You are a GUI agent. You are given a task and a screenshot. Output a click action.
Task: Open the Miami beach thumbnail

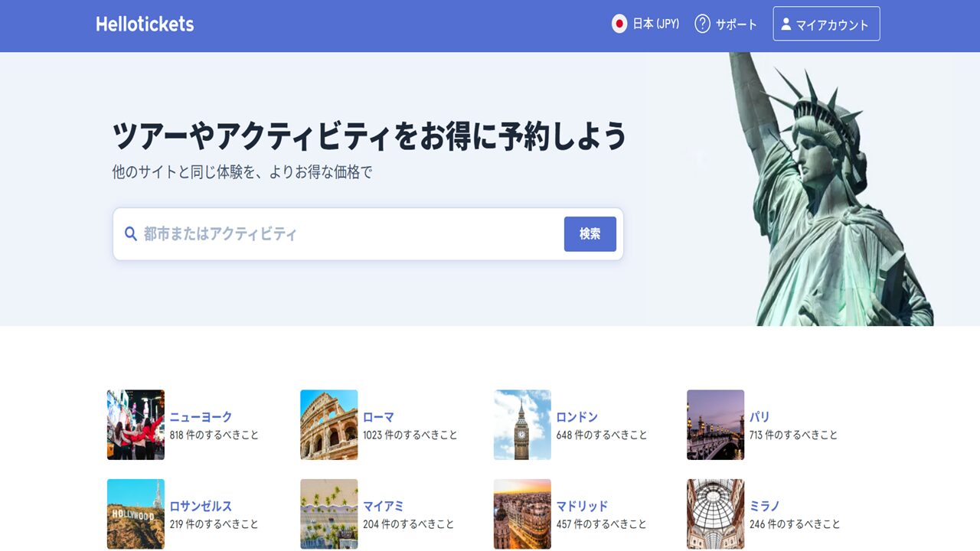pos(328,514)
